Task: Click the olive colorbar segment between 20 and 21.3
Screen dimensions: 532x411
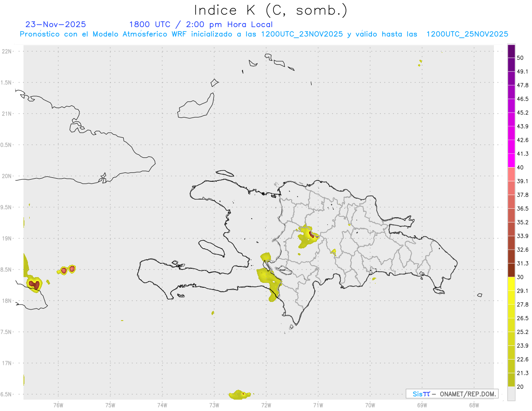Action: pos(511,380)
